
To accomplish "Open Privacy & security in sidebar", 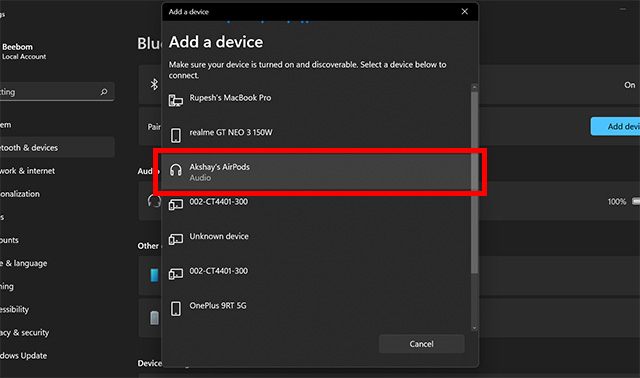I will click(x=57, y=332).
